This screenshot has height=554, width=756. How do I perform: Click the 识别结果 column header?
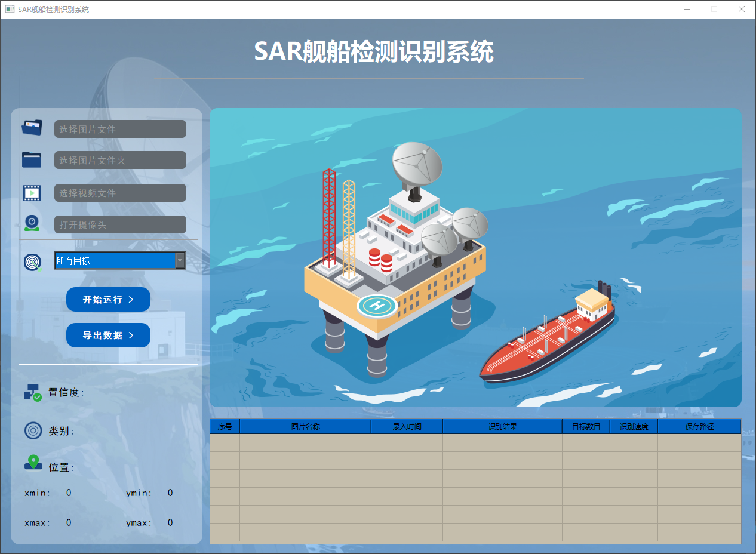point(503,426)
